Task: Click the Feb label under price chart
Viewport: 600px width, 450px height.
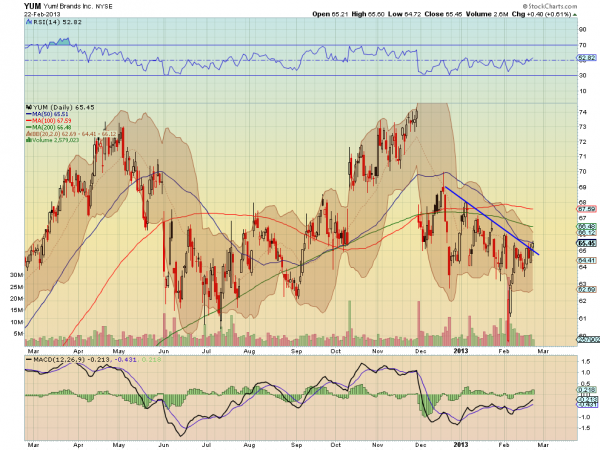Action: click(x=504, y=351)
